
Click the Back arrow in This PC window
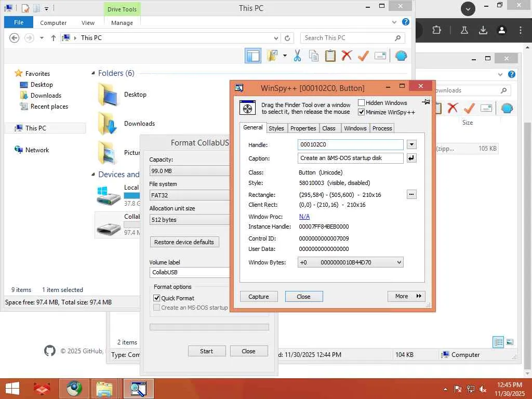point(14,37)
